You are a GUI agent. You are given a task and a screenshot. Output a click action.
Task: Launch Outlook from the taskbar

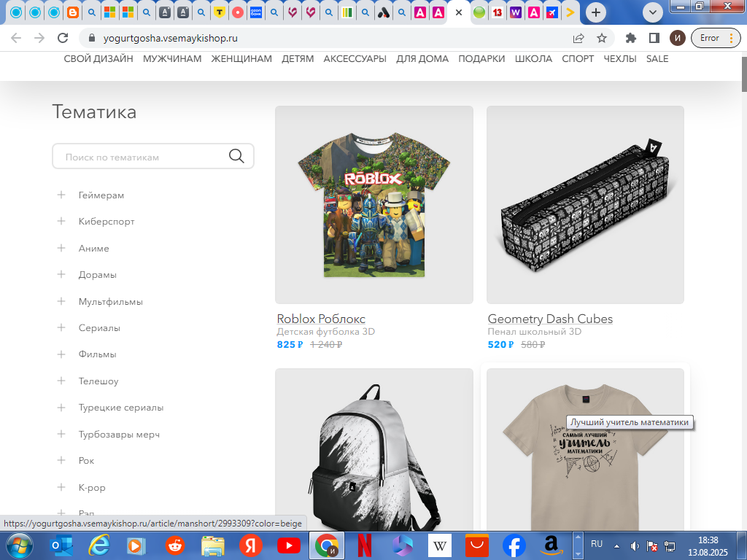(x=62, y=545)
